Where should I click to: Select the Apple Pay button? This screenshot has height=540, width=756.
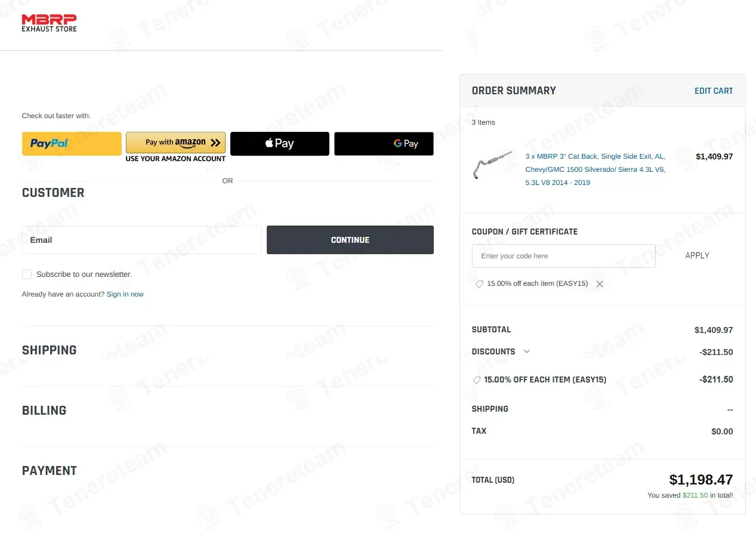click(x=280, y=144)
